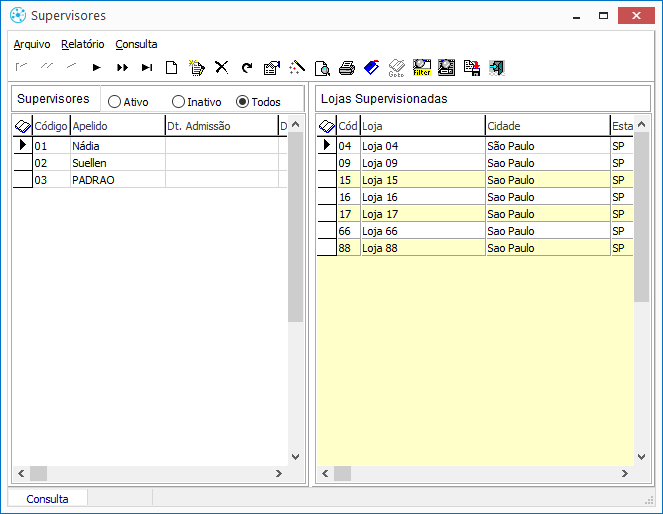Click down arrow of stores list scrollbar

click(x=642, y=456)
